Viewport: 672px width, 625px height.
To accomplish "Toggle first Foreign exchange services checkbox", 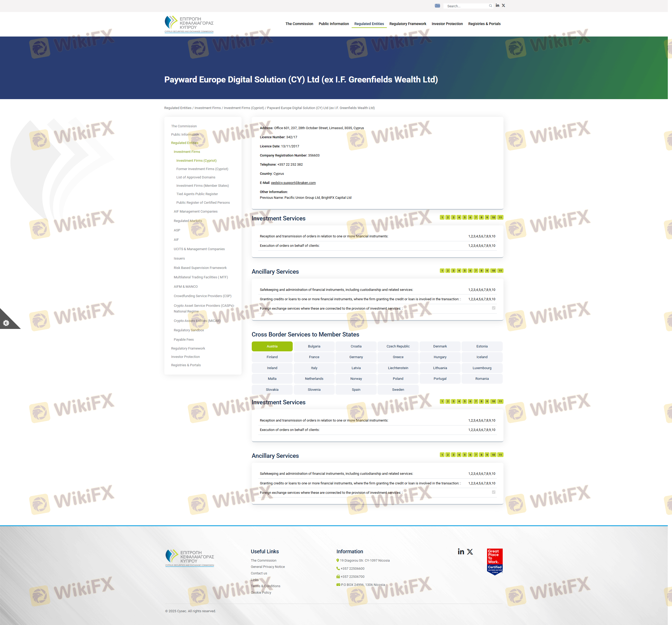I will tap(494, 308).
